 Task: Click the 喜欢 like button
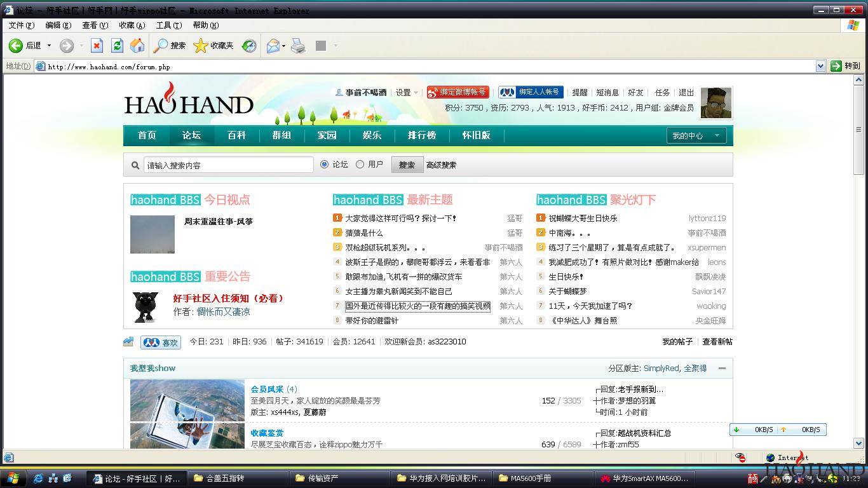[161, 342]
